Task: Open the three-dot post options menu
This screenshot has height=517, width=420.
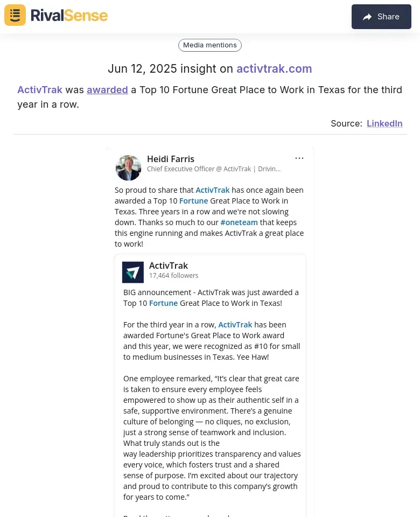Action: 299,158
